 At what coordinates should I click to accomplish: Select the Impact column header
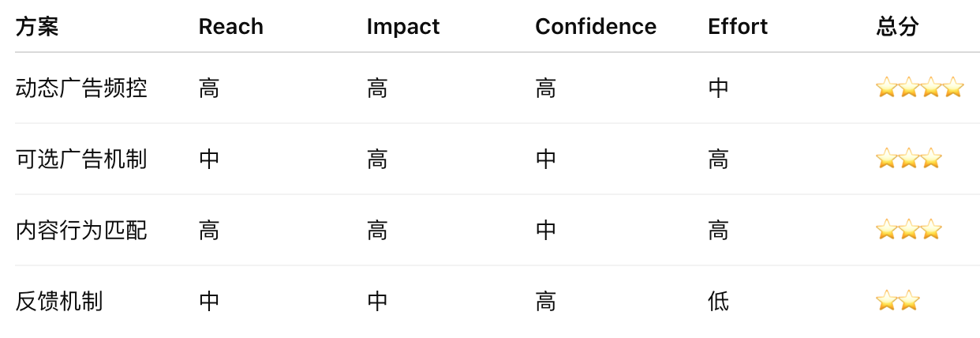pos(403,27)
